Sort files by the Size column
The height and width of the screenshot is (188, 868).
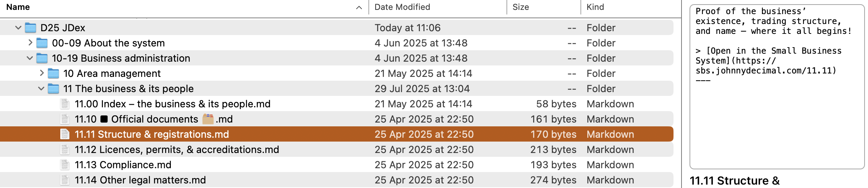[x=521, y=7]
